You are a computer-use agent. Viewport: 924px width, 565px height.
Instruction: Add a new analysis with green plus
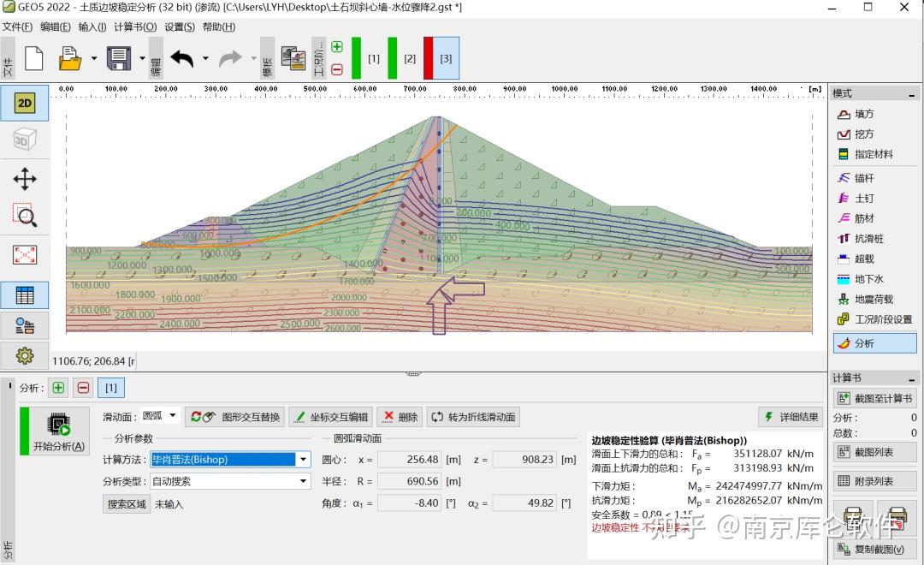[x=58, y=388]
